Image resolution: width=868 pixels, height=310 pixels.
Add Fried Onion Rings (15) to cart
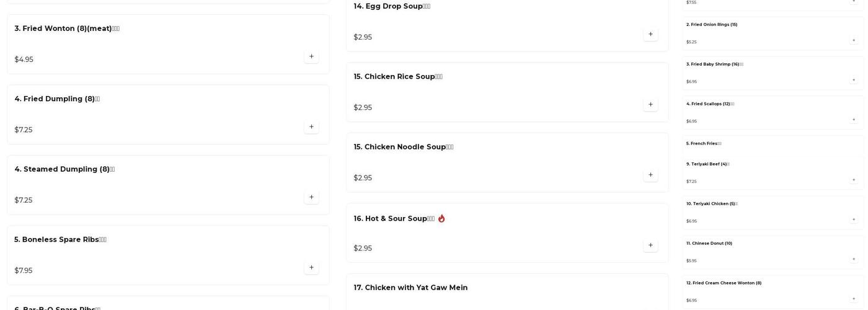click(854, 40)
